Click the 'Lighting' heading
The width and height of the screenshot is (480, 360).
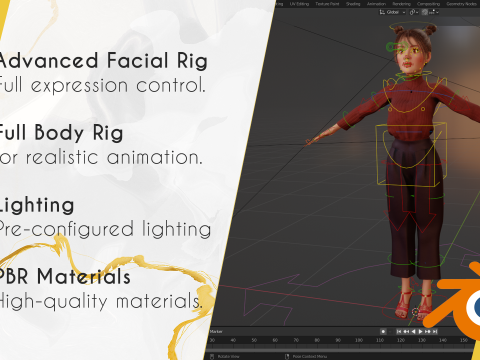tap(37, 205)
